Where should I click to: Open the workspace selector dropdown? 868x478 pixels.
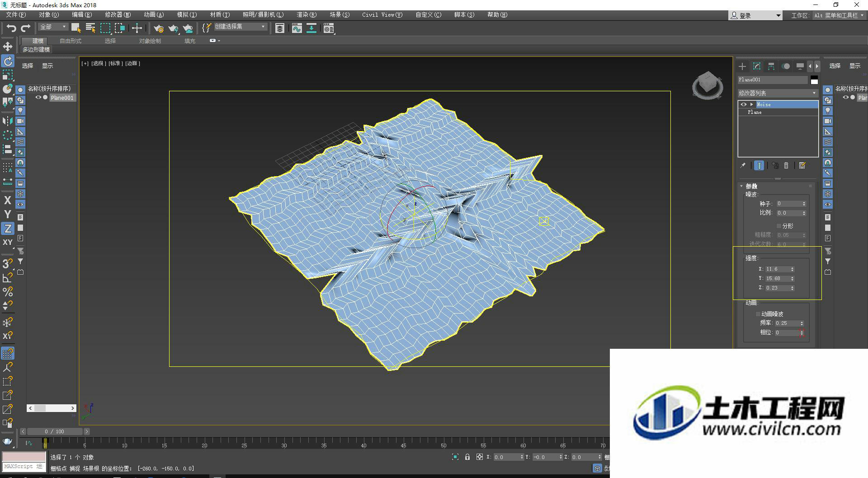839,15
